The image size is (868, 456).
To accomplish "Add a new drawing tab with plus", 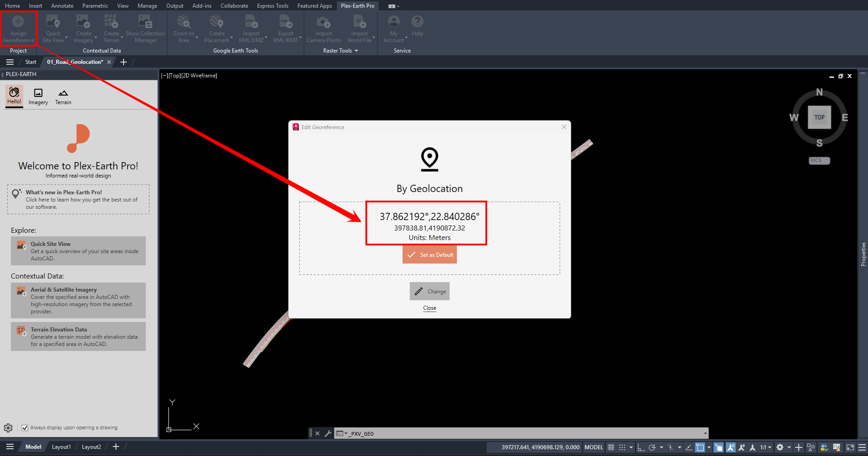I will coord(124,62).
